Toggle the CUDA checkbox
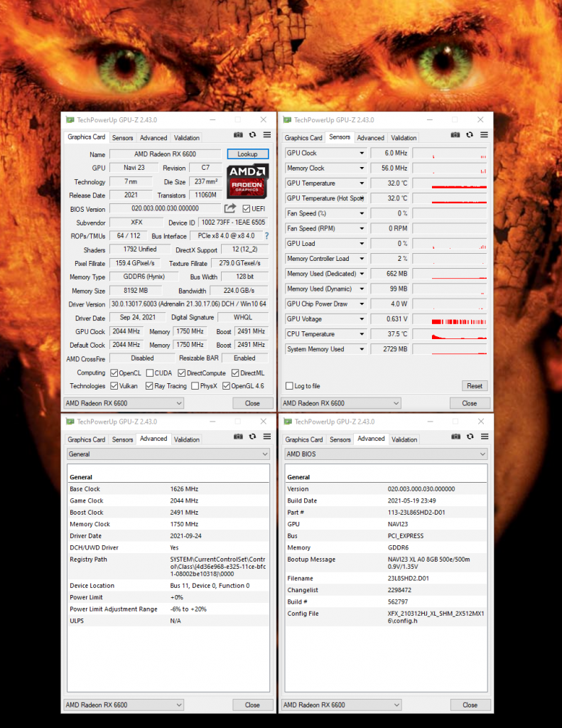 [x=150, y=373]
